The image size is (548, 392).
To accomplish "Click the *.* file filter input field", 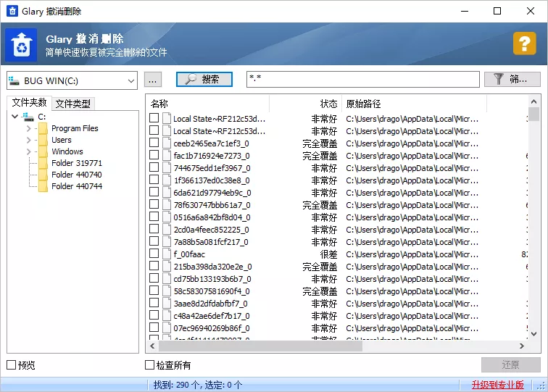I will 362,79.
